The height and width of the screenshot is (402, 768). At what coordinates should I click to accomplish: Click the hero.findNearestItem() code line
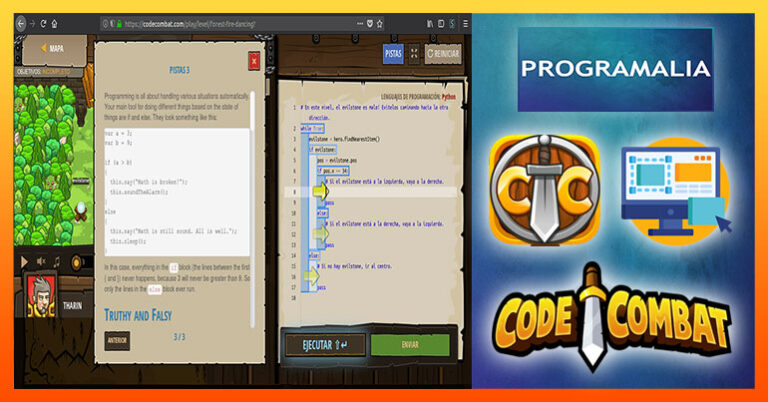[344, 139]
